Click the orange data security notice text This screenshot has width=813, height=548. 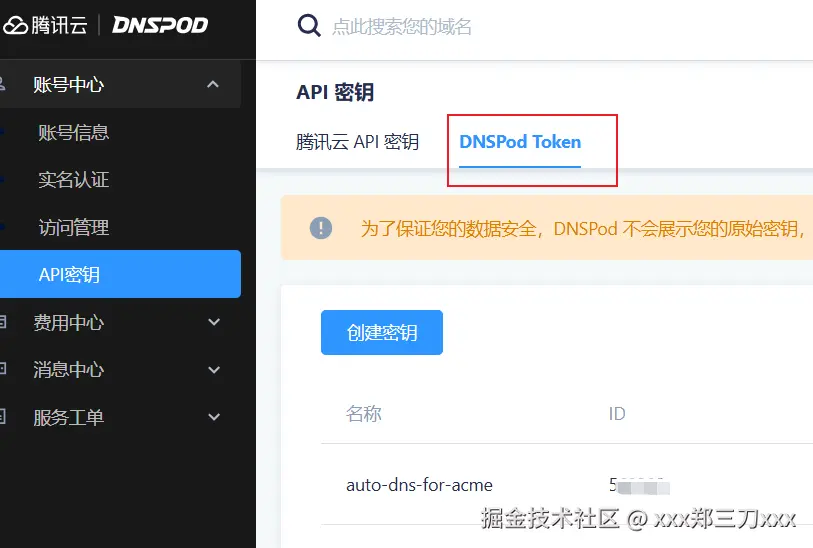point(583,228)
